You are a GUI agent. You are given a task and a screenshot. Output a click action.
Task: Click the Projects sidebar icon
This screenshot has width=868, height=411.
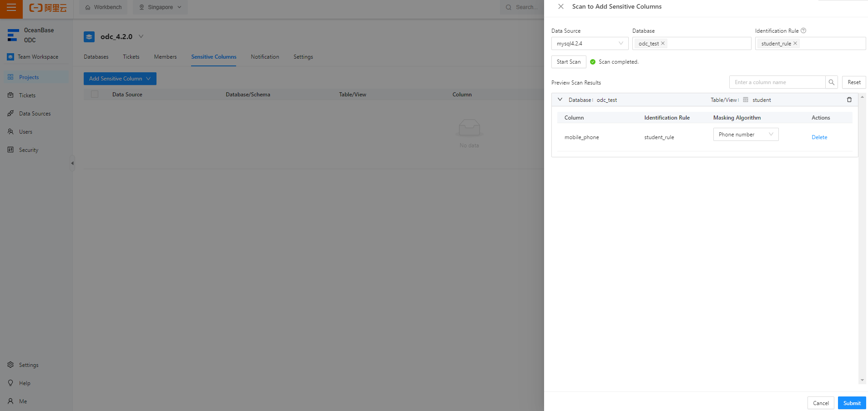click(10, 77)
